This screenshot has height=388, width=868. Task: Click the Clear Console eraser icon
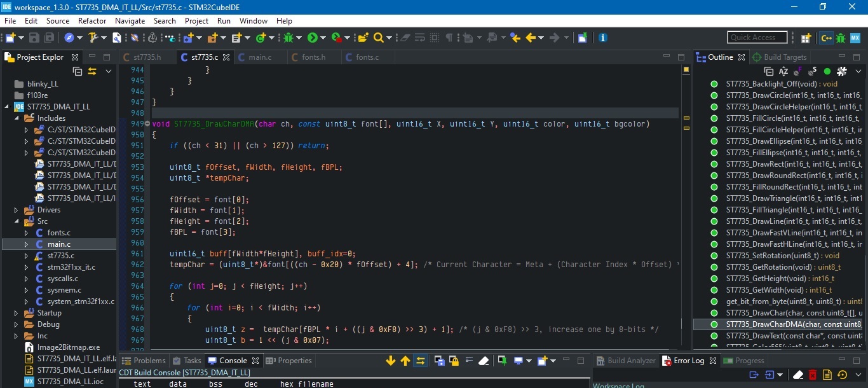pos(484,361)
